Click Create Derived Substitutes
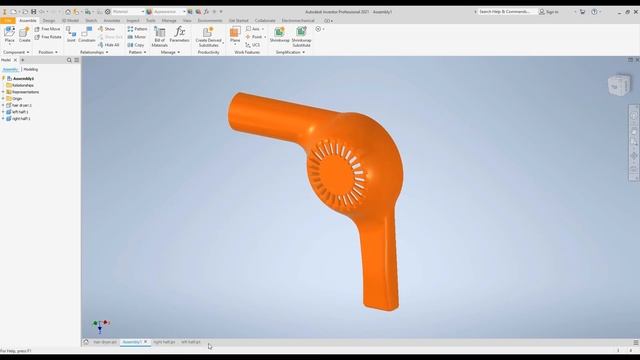This screenshot has width=640, height=360. 209,36
